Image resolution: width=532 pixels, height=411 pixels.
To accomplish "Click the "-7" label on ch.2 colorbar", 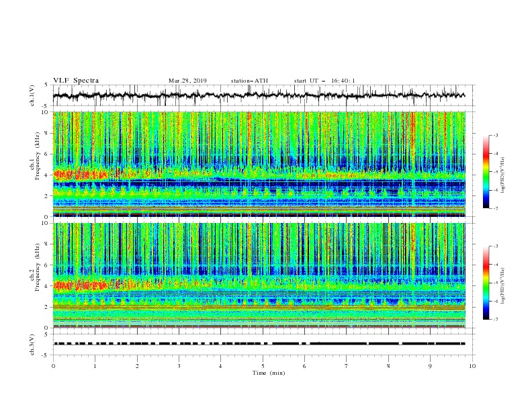I will tap(495, 320).
